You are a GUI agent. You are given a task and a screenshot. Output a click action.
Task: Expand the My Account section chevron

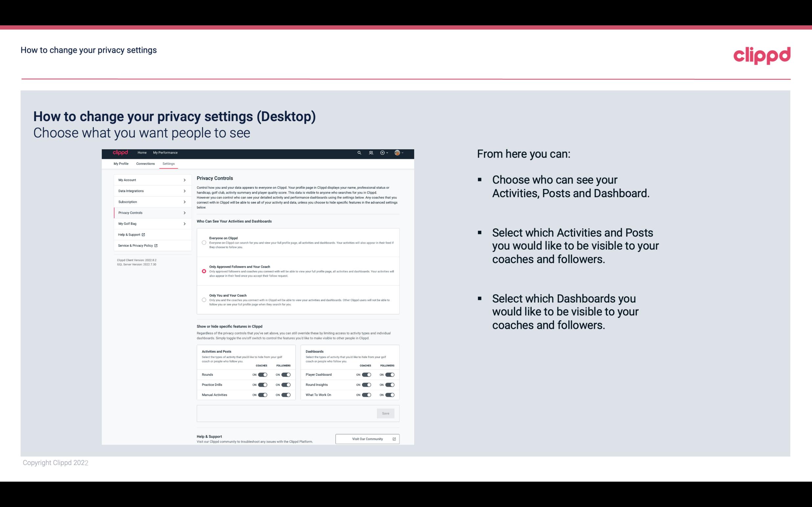point(185,180)
